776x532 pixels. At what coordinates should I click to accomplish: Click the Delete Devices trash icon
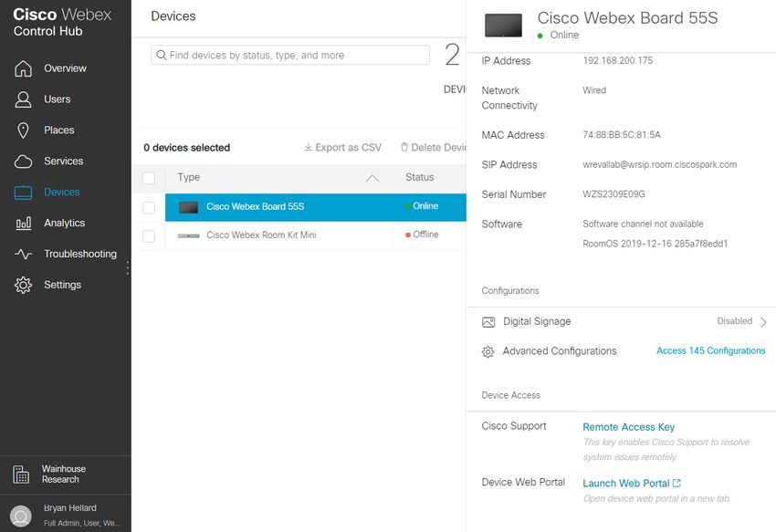pos(404,147)
